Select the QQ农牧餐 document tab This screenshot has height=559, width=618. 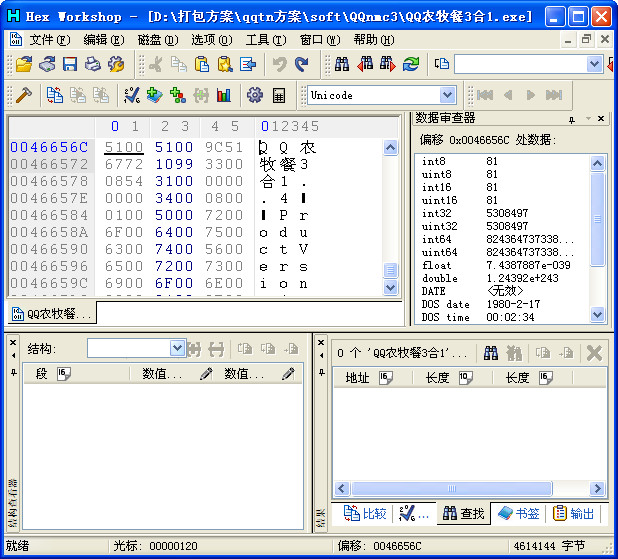(x=52, y=313)
